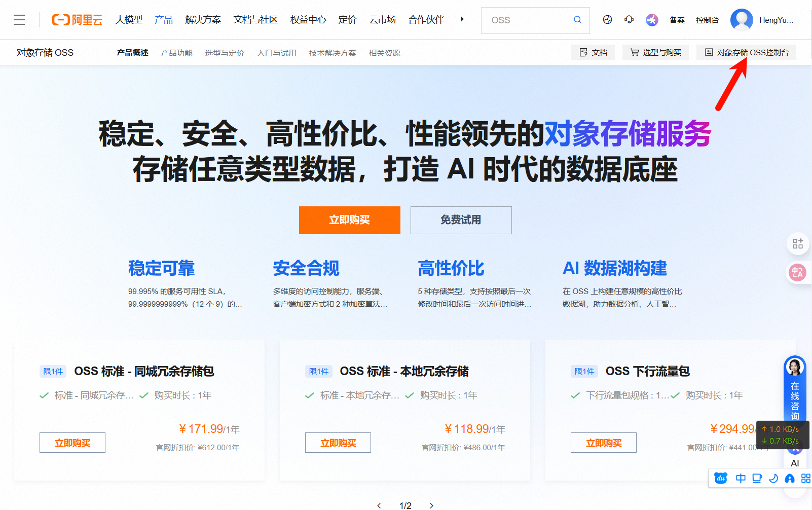Click the OSS 标准 - 同城冗余存储包 title
Image resolution: width=812 pixels, height=510 pixels.
click(x=144, y=372)
